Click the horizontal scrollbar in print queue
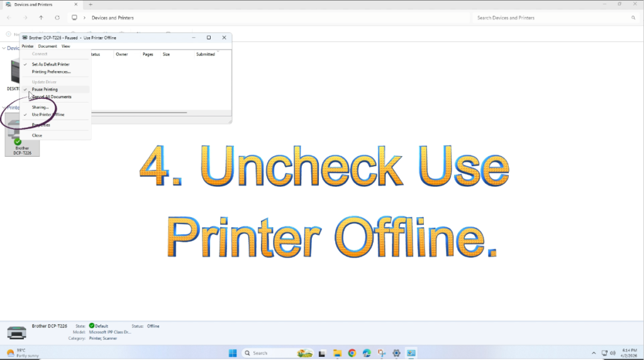This screenshot has width=644, height=360. click(x=139, y=113)
